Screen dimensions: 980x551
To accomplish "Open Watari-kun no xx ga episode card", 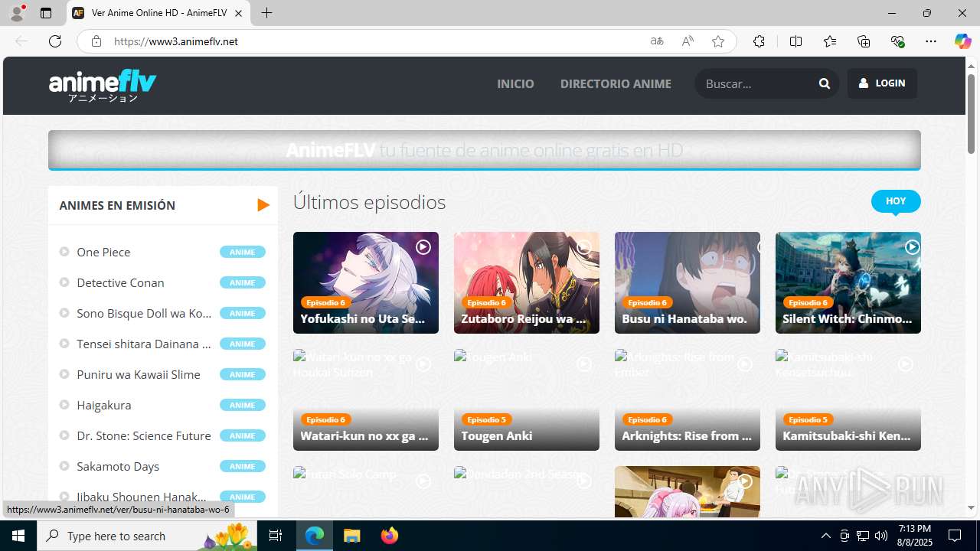I will point(366,399).
